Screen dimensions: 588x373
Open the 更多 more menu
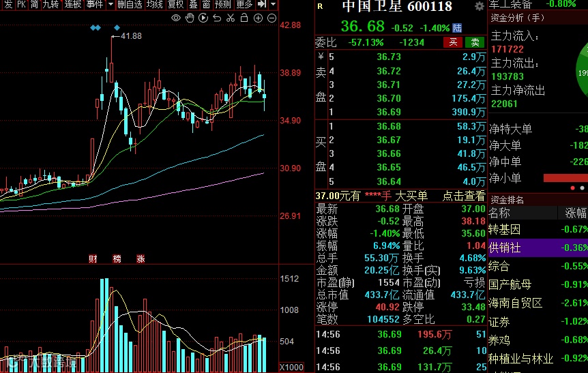point(244,5)
